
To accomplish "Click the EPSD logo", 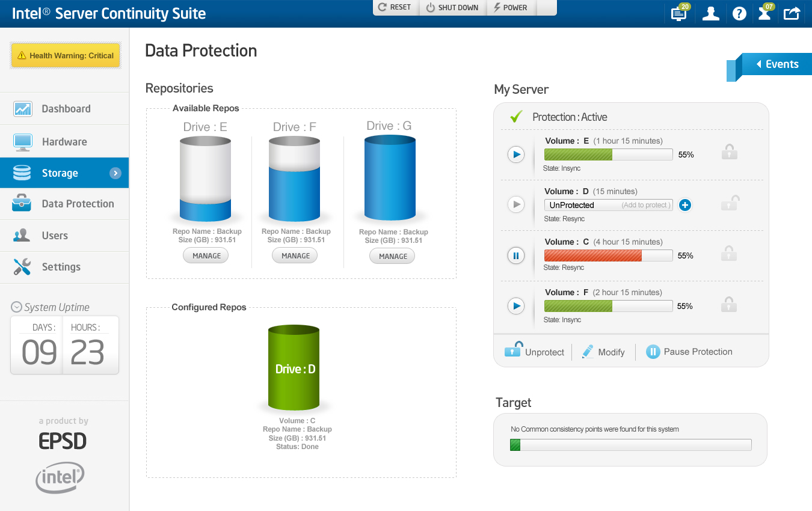I will (x=63, y=441).
